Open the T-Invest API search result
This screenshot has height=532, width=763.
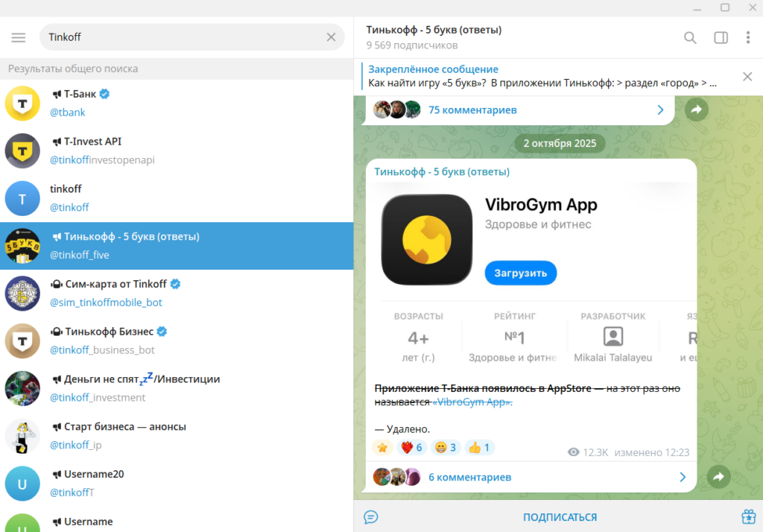(177, 151)
